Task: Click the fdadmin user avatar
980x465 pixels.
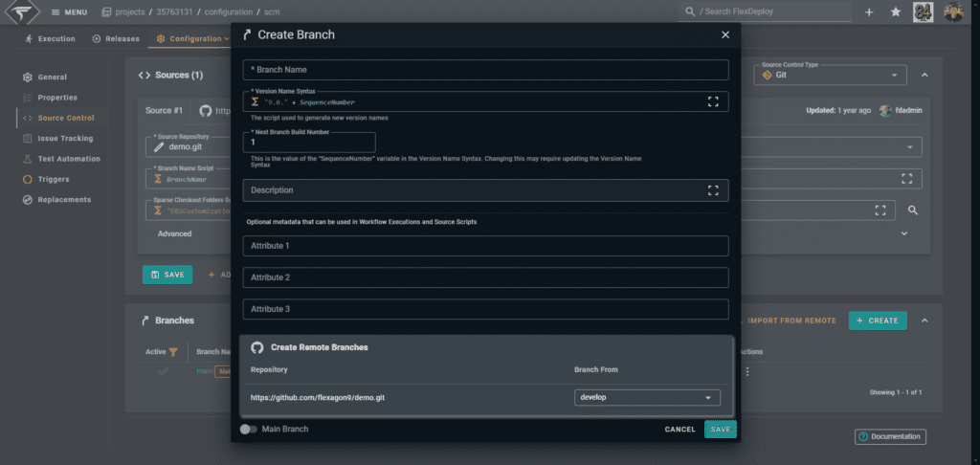Action: tap(885, 111)
